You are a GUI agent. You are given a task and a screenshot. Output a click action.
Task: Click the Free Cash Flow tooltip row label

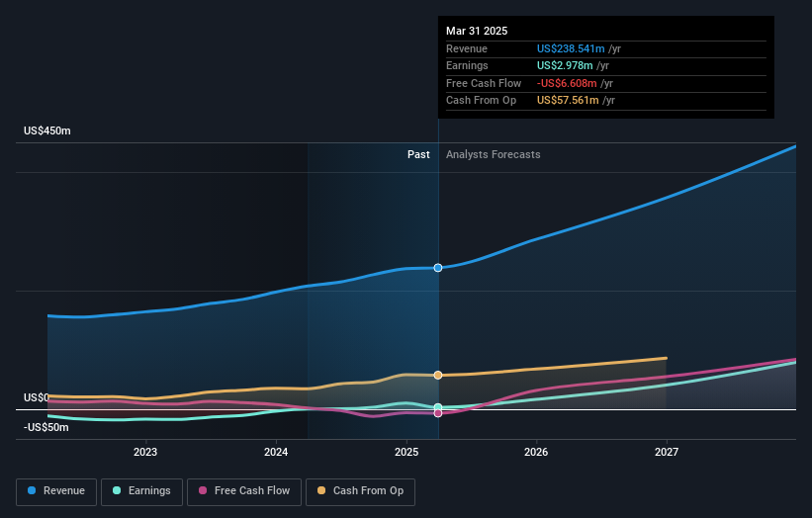click(x=484, y=83)
